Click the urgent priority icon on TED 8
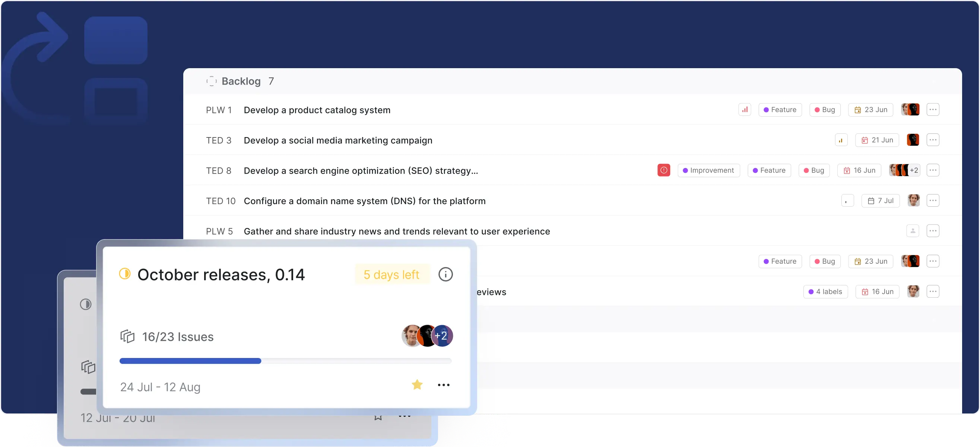 pos(663,170)
